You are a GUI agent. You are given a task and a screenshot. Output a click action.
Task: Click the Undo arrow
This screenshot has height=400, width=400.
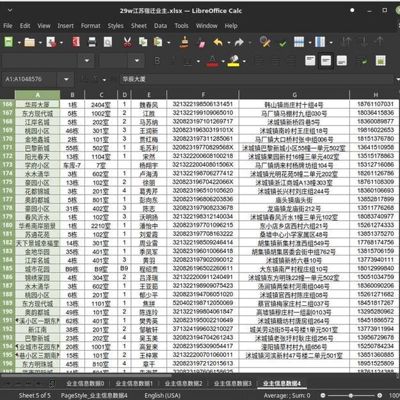[218, 42]
